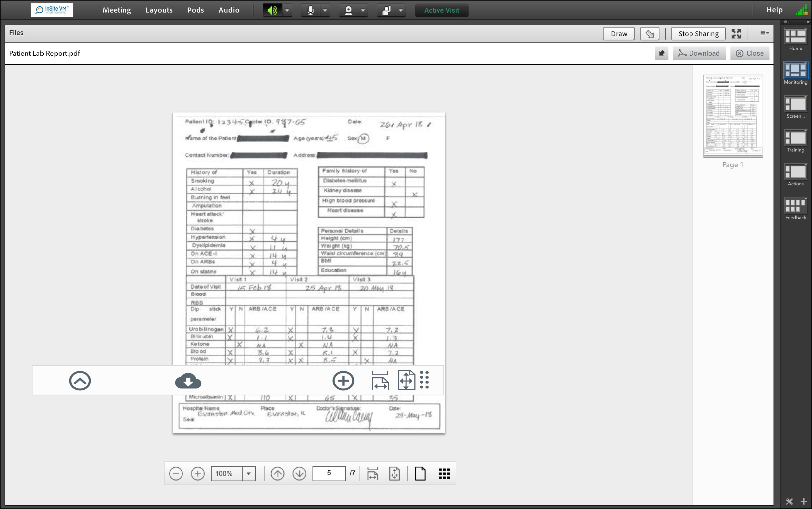Close the Patient Lab Report file
Image resolution: width=812 pixels, height=509 pixels.
pos(750,53)
